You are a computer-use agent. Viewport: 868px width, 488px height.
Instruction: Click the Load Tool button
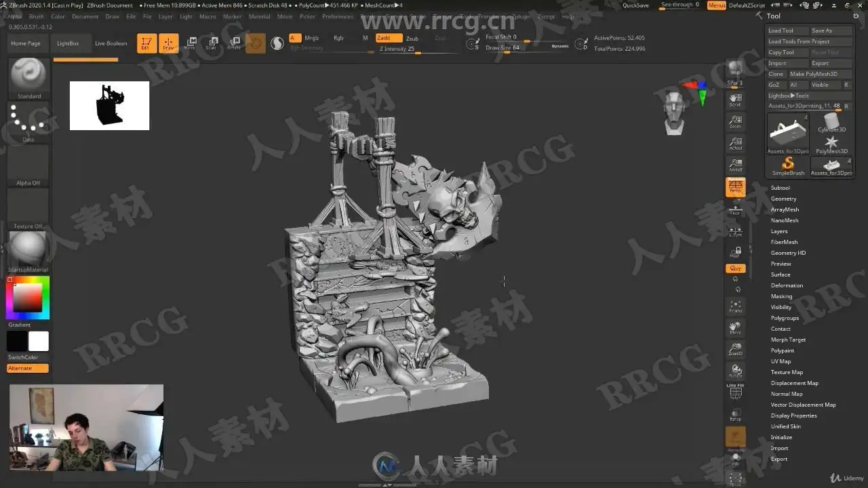point(787,30)
